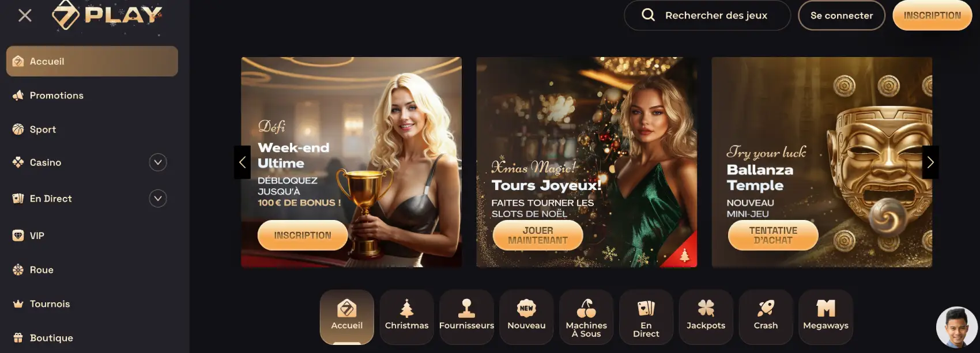Open the live chat support avatar
980x353 pixels.
coord(956,327)
